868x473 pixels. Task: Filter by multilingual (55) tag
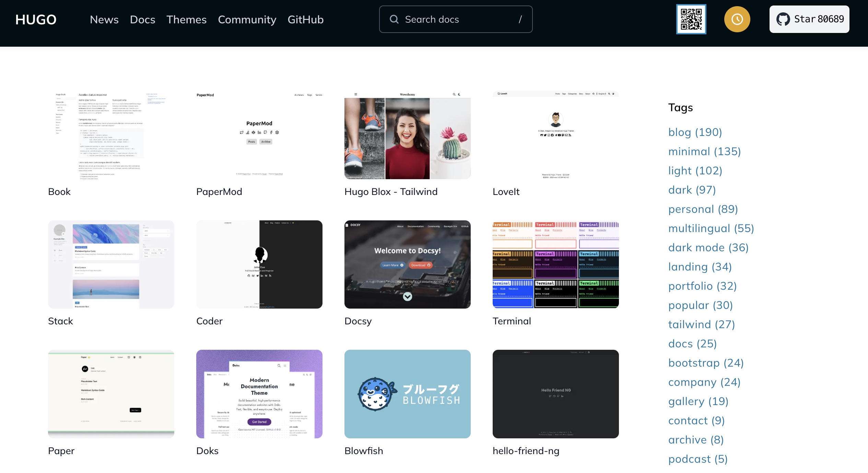[x=711, y=228]
